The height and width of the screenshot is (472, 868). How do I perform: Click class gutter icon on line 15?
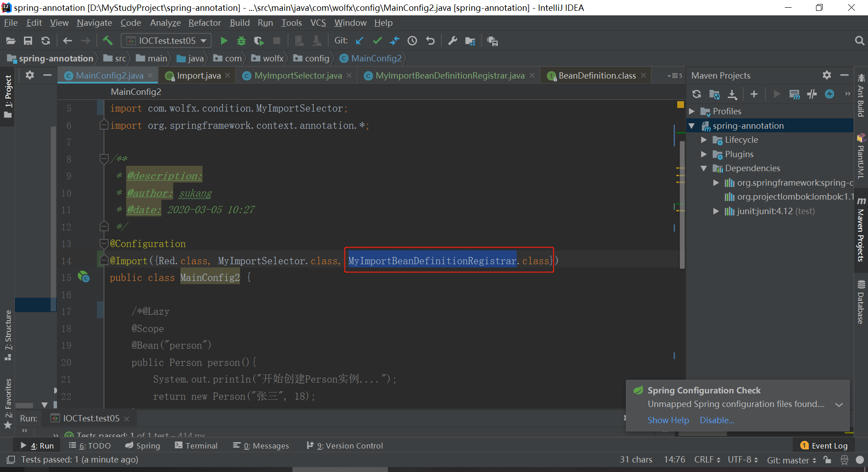pyautogui.click(x=84, y=277)
